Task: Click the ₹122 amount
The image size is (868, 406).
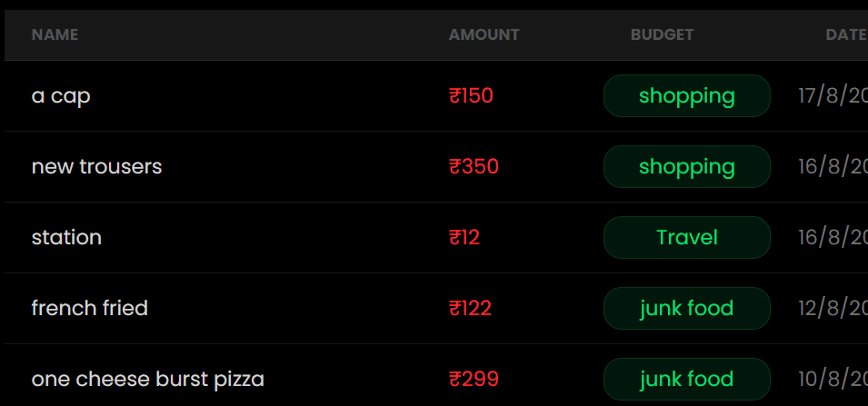Action: point(470,308)
